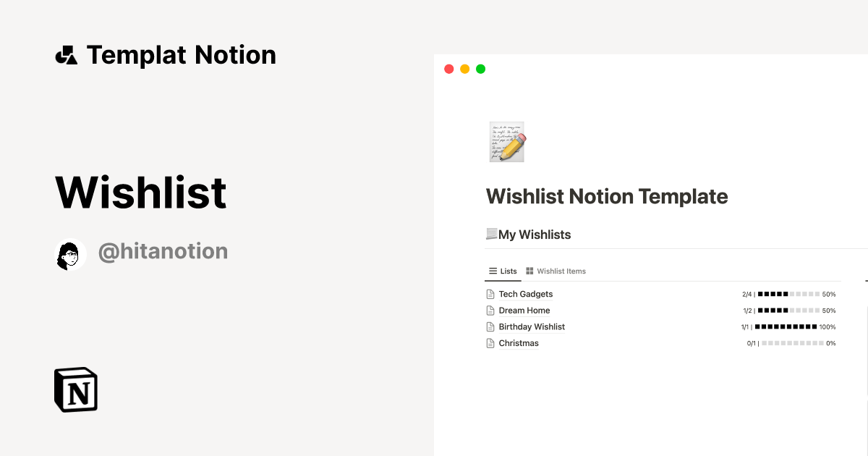
Task: Click the page icon next to Birthday Wishlist
Action: [x=490, y=326]
